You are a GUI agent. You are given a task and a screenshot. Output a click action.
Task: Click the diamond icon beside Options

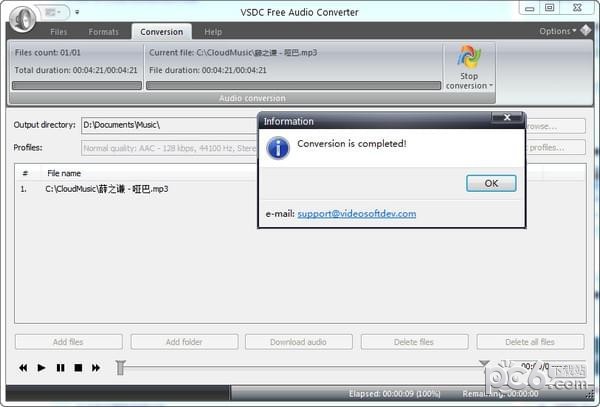(586, 30)
